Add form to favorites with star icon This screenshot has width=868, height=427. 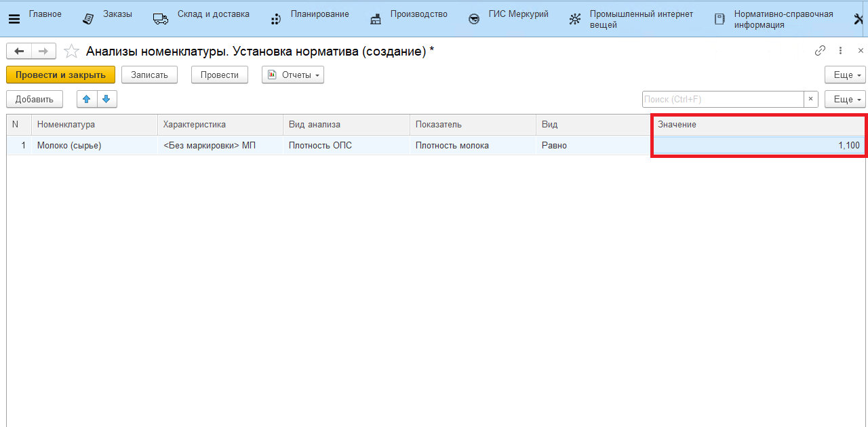71,52
